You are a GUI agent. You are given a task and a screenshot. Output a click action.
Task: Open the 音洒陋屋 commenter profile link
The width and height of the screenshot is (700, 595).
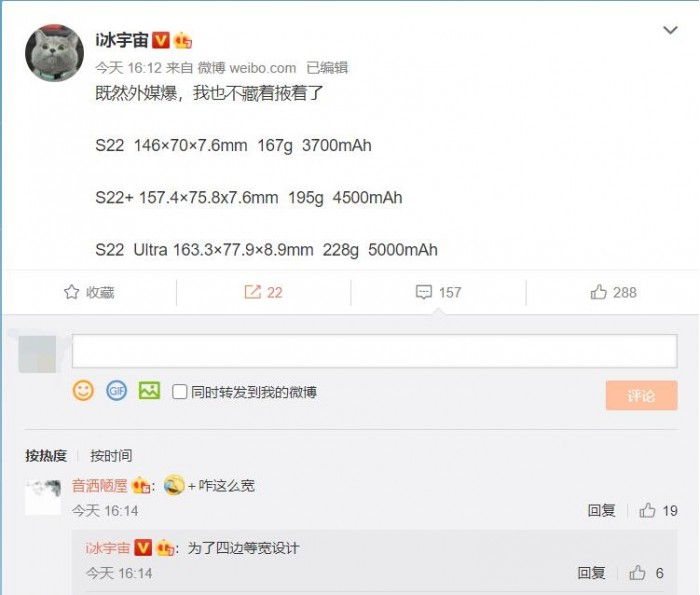click(x=100, y=486)
